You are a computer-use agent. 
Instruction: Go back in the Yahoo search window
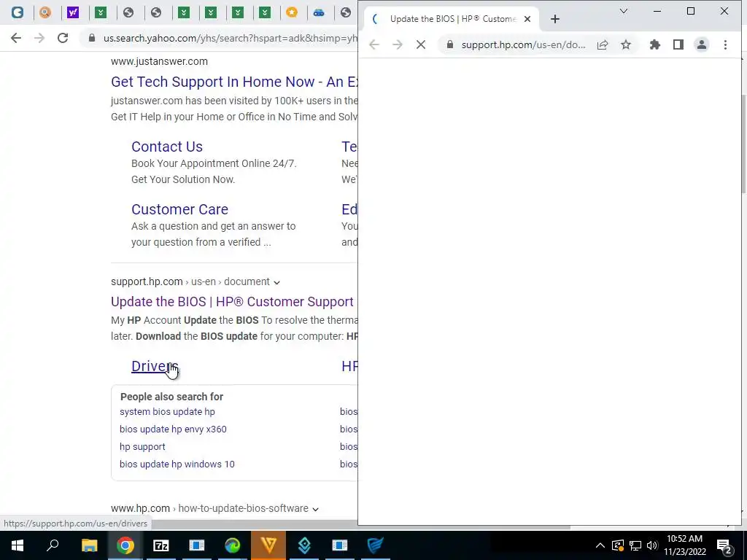[16, 38]
